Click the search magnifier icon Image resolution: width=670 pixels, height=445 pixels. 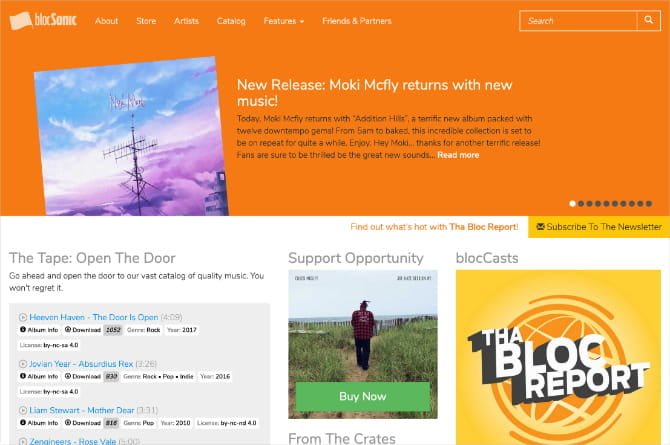(x=648, y=20)
